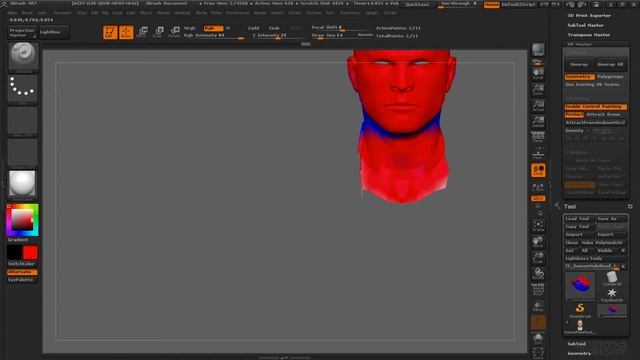This screenshot has width=640, height=360.
Task: Select the SimpleBrush tool thumbnail
Action: (580, 311)
